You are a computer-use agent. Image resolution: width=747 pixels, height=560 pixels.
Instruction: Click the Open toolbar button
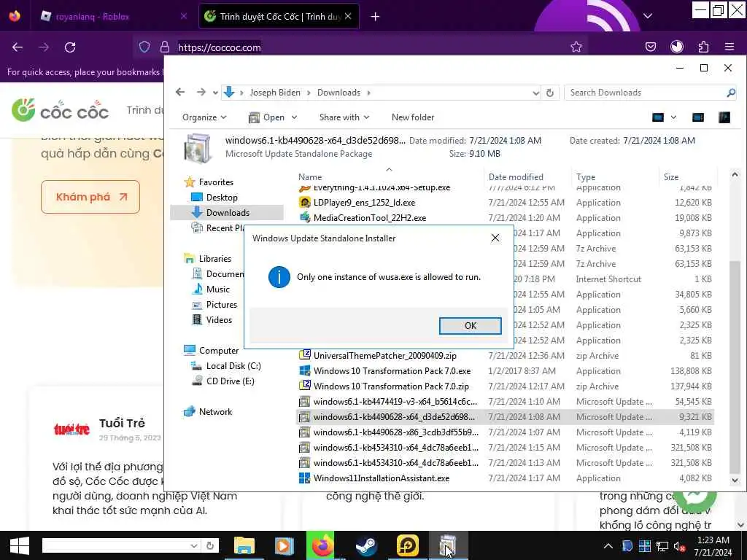pyautogui.click(x=267, y=117)
